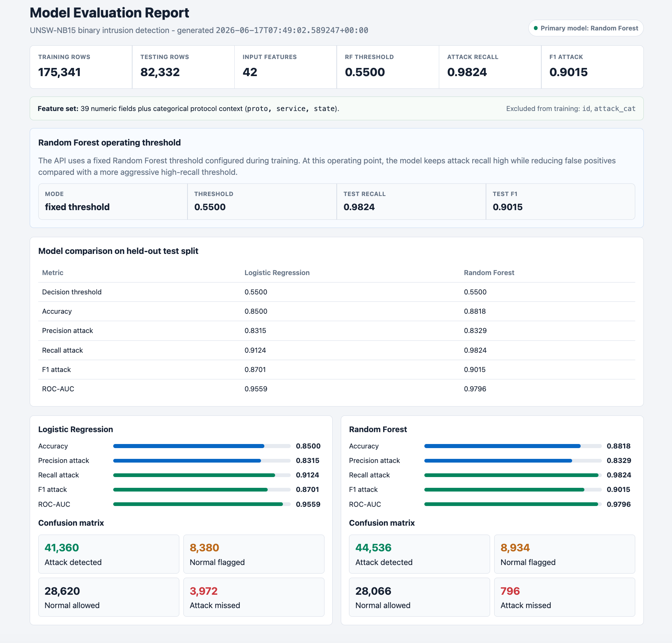Select the 796 Attack missed tile
This screenshot has height=643, width=672.
(x=565, y=597)
